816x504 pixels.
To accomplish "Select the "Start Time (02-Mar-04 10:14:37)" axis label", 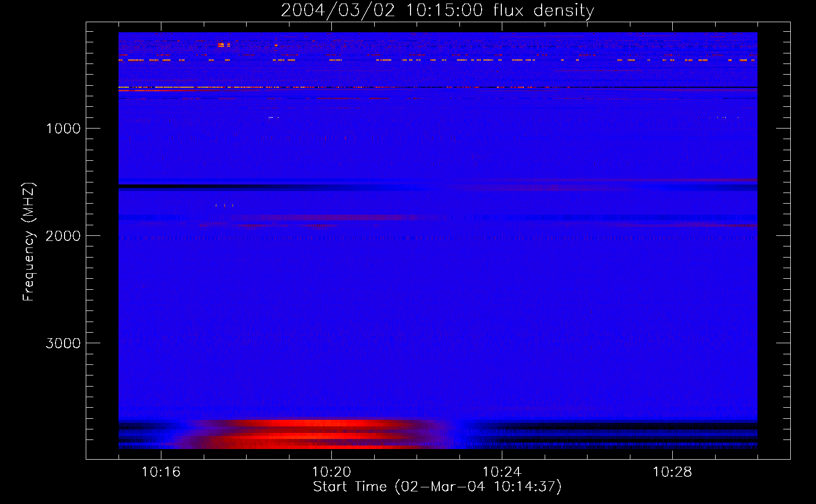I will tap(437, 487).
